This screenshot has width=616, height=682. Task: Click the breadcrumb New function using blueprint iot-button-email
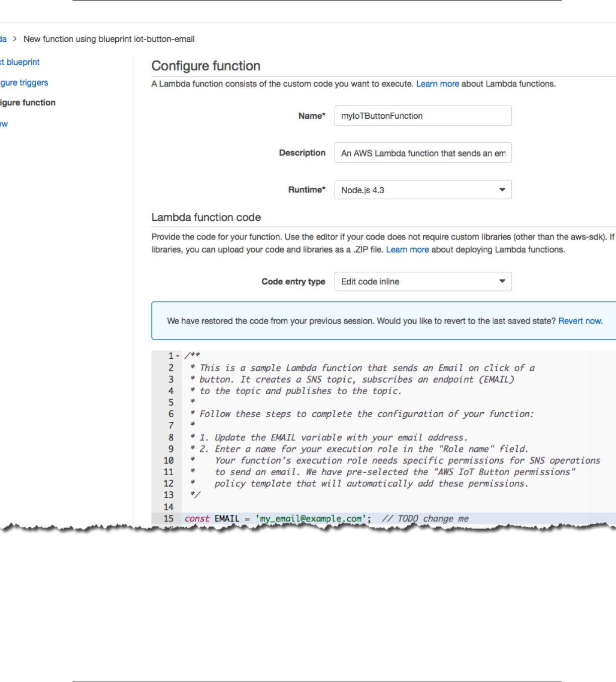coord(109,39)
